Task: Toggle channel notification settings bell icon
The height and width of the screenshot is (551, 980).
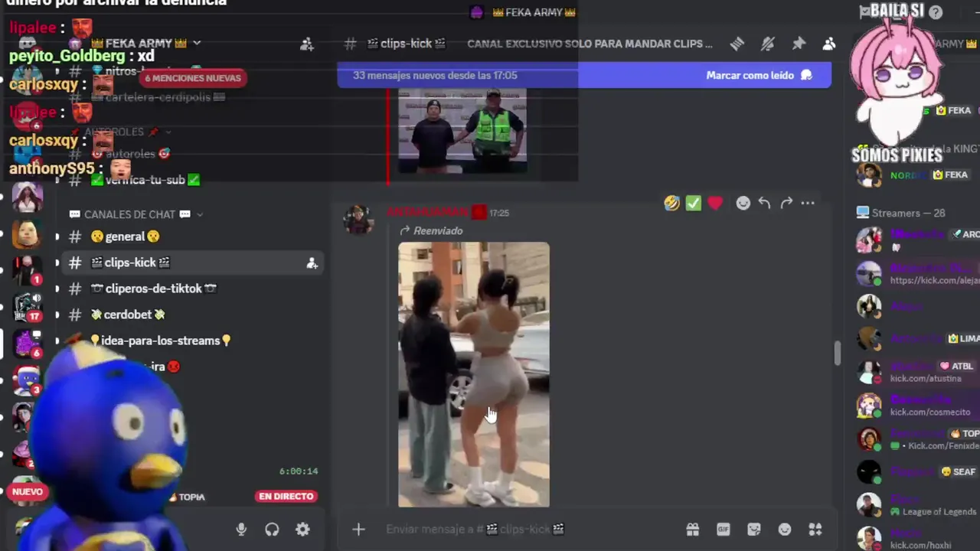Action: coord(767,44)
